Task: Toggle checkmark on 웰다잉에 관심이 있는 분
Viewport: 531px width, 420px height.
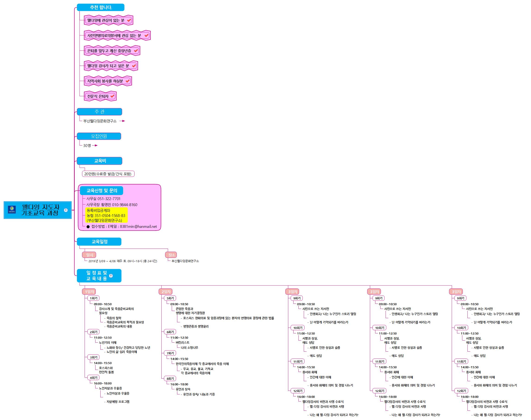Action: [129, 20]
